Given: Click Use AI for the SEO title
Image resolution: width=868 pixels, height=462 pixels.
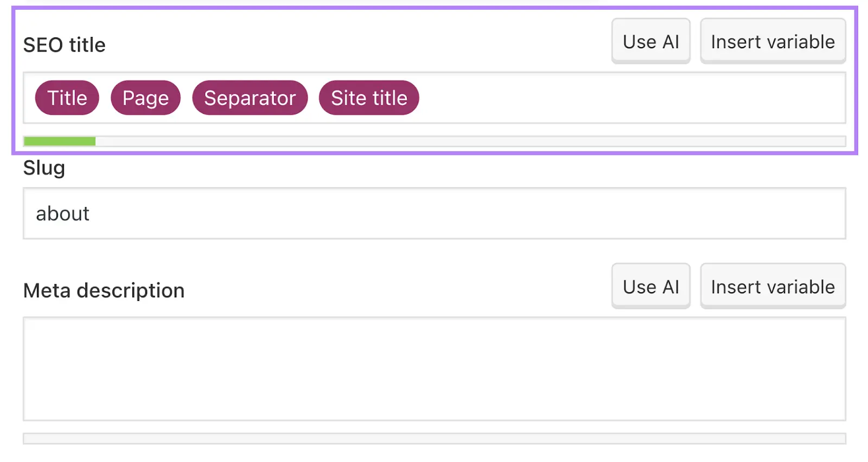Looking at the screenshot, I should (x=650, y=41).
